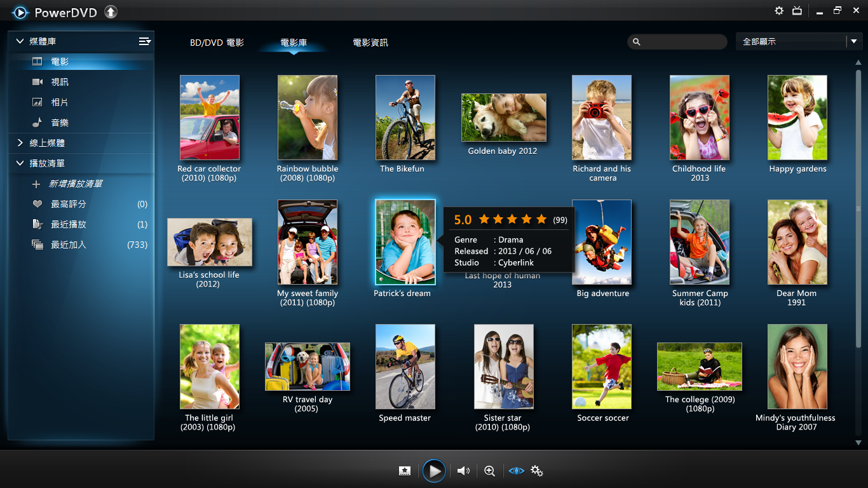
Task: Open settings gear in title bar
Action: (x=779, y=11)
